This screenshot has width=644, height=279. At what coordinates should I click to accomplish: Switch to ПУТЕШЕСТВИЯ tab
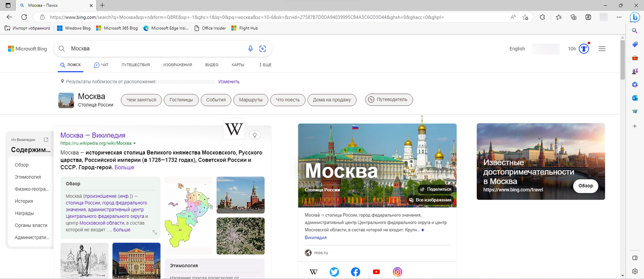coord(136,65)
